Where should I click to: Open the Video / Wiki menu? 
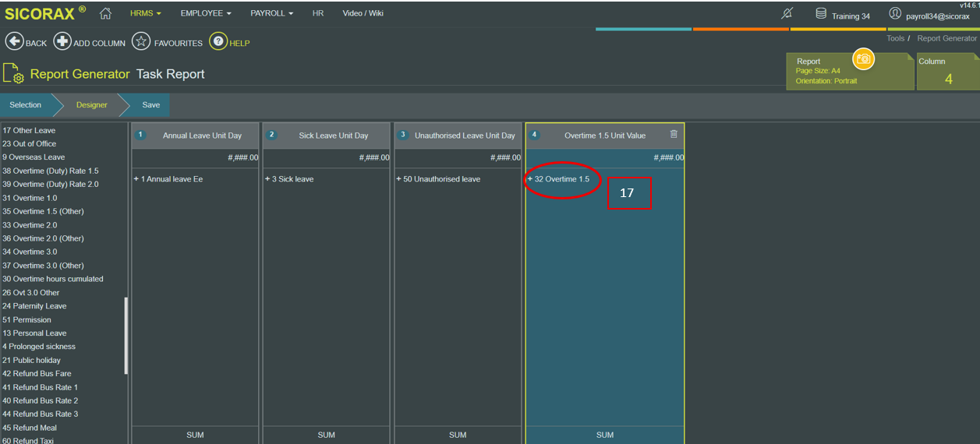point(363,14)
